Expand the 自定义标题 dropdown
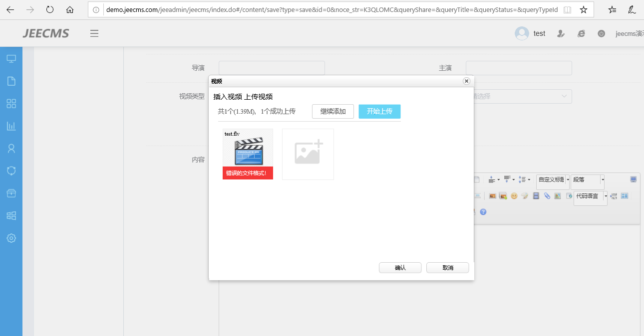The width and height of the screenshot is (644, 336). click(568, 179)
